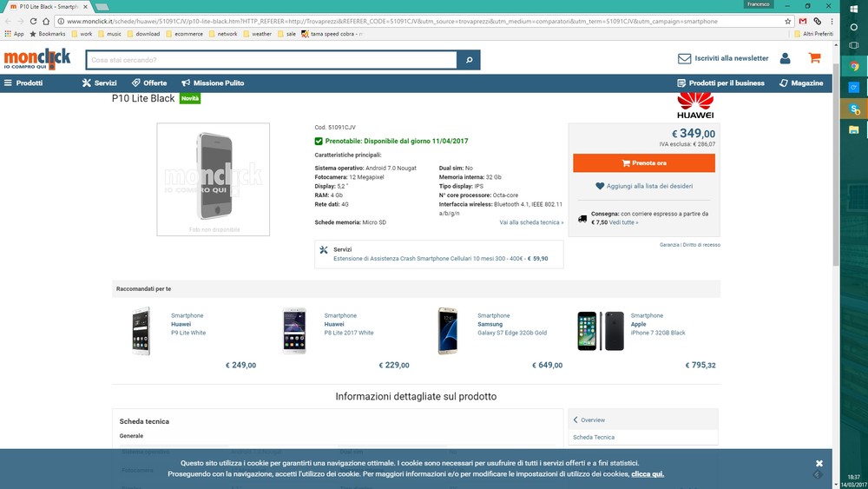Open the Gmail extension icon
This screenshot has height=489, width=868.
click(803, 21)
